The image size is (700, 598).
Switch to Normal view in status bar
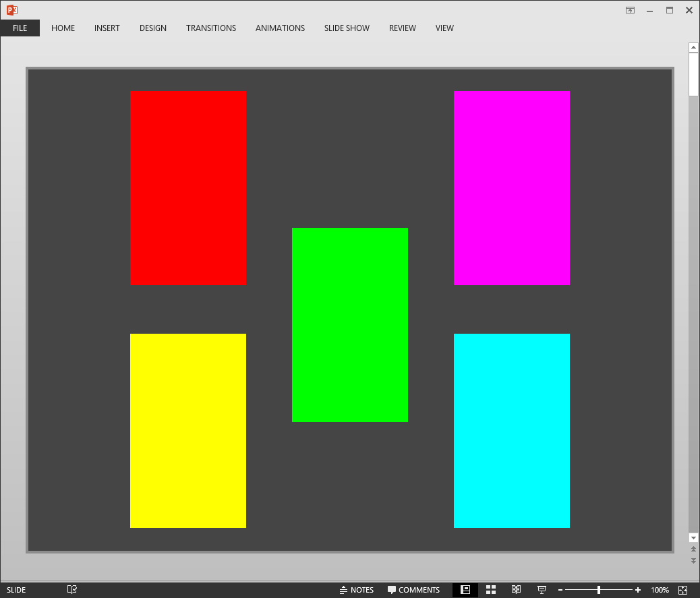pyautogui.click(x=465, y=590)
